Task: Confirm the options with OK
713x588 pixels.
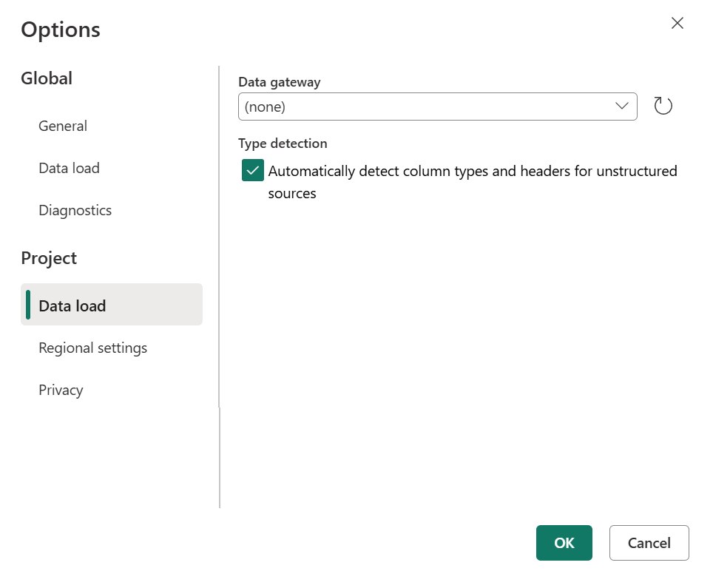Action: click(564, 542)
